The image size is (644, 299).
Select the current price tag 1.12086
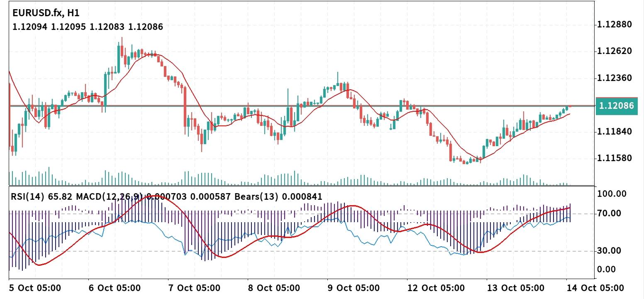pyautogui.click(x=616, y=106)
